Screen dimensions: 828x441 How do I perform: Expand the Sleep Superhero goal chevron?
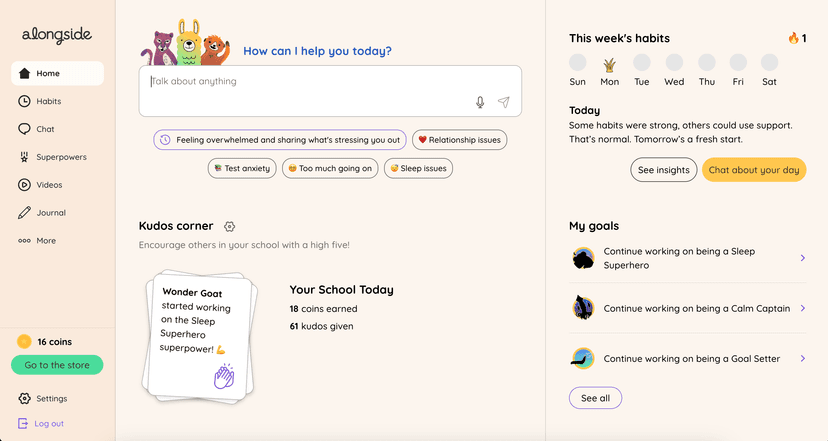pos(803,258)
